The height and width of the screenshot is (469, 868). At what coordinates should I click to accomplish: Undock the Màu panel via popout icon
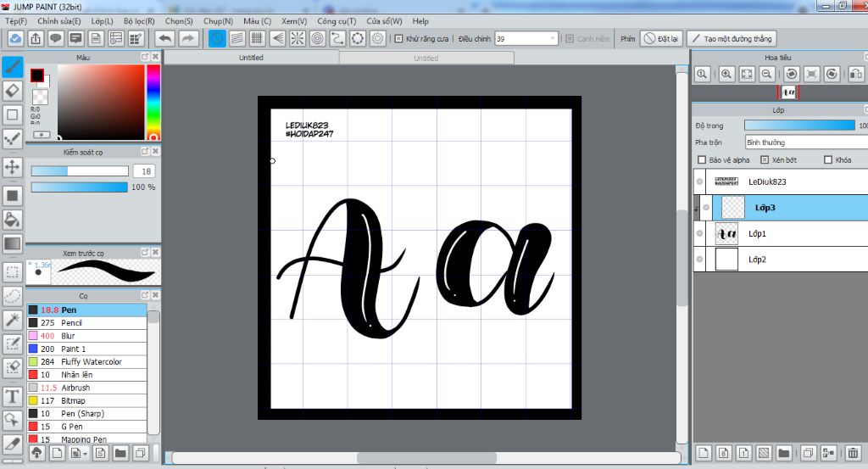point(145,57)
